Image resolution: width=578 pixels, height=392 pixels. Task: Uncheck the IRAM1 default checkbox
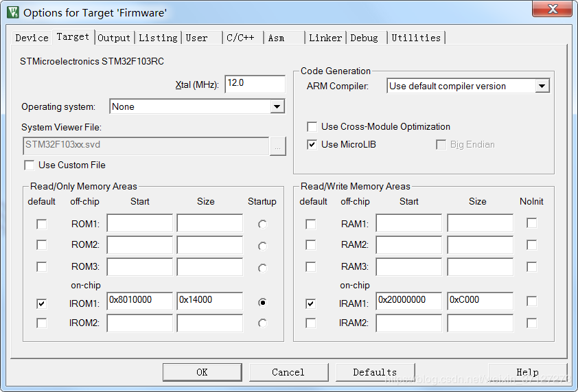[x=311, y=303]
